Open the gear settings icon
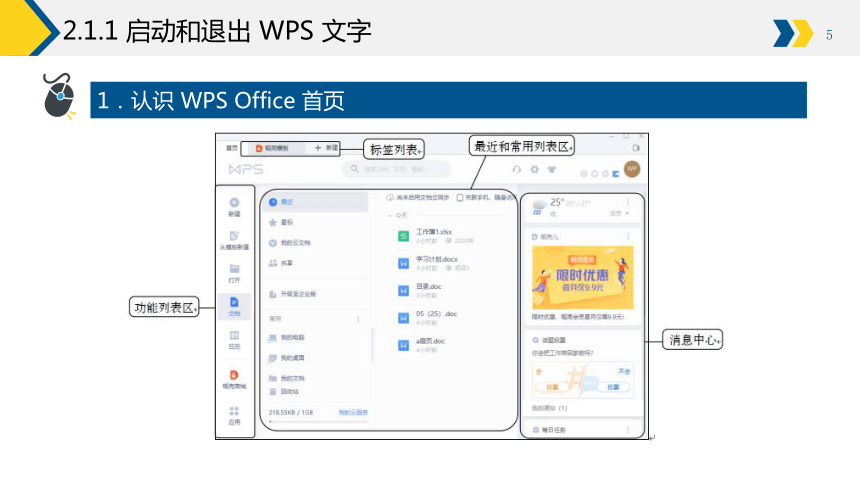The width and height of the screenshot is (860, 484). point(534,170)
